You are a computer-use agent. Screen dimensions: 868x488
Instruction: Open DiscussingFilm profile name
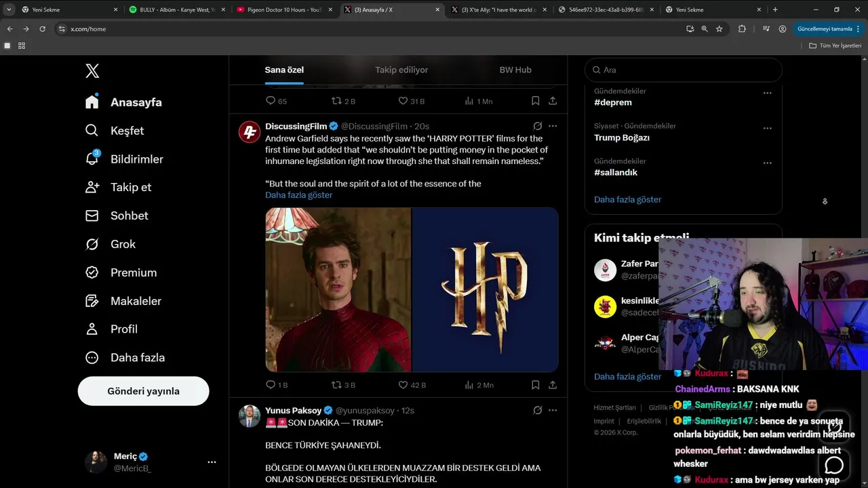[296, 126]
